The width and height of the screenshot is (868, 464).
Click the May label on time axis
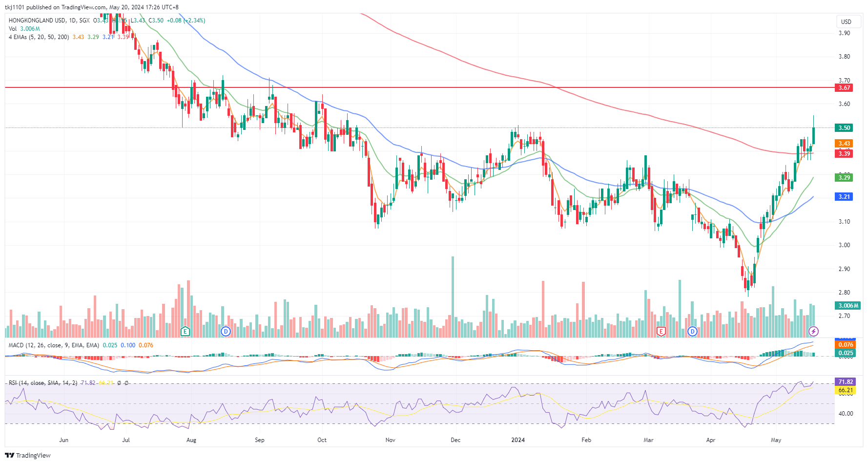point(776,440)
